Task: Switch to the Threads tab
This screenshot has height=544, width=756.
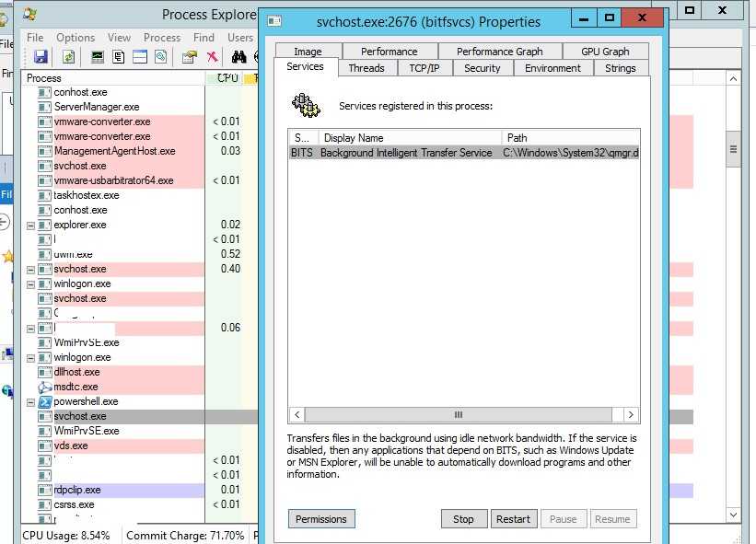Action: pyautogui.click(x=366, y=68)
